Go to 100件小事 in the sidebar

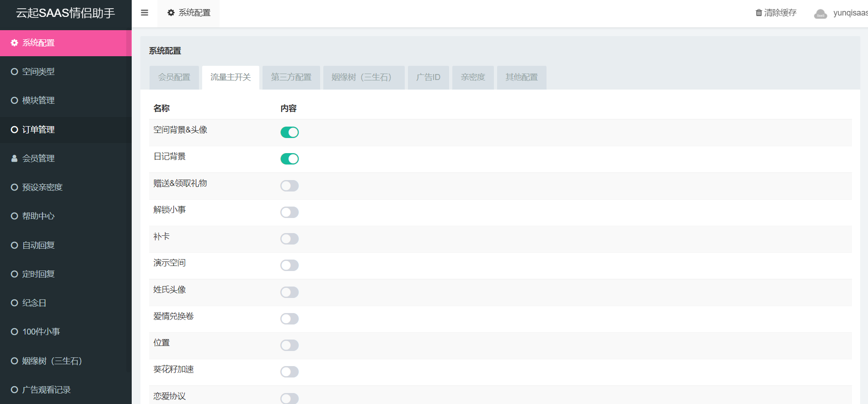point(66,331)
